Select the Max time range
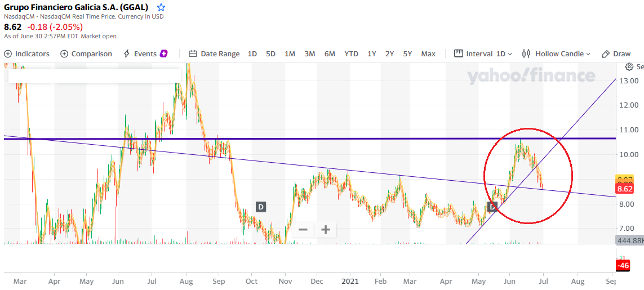This screenshot has width=644, height=290. (428, 54)
